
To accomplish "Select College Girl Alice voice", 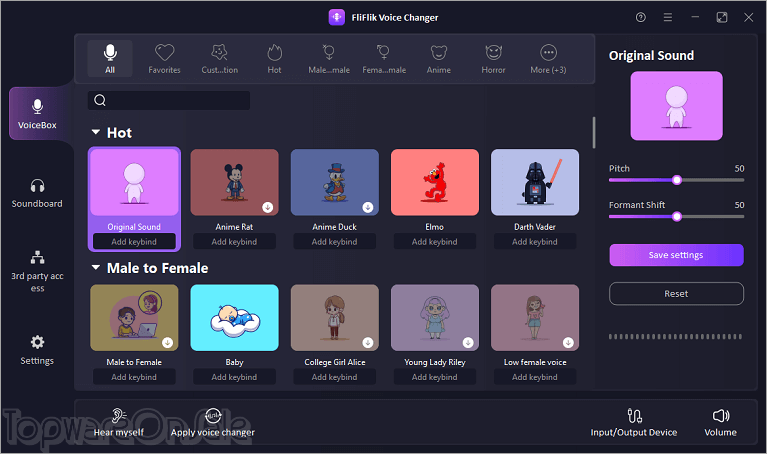I will coord(335,318).
